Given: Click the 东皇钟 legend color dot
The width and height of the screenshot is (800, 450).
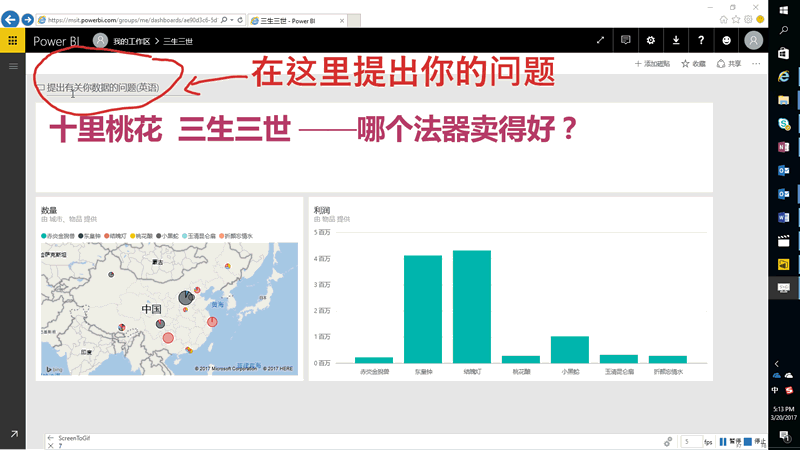Looking at the screenshot, I should pos(81,236).
